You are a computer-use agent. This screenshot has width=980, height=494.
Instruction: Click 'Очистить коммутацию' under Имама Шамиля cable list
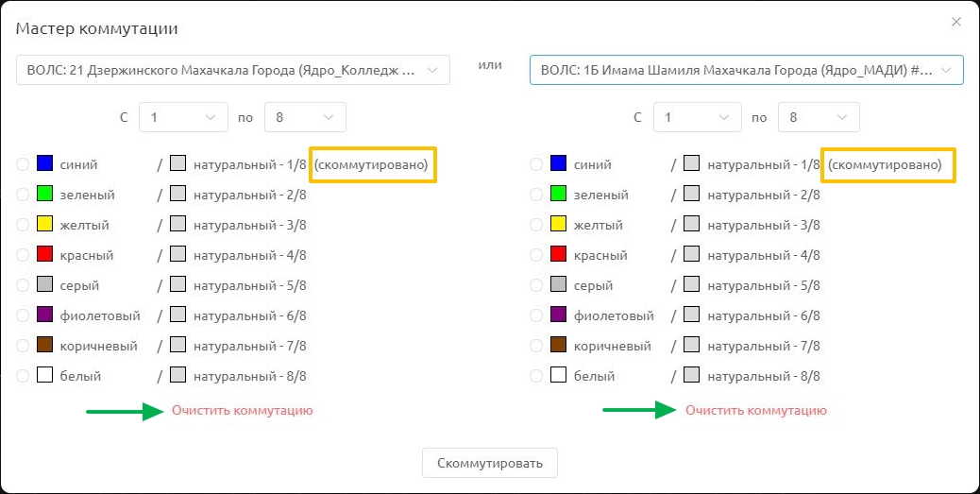(756, 410)
